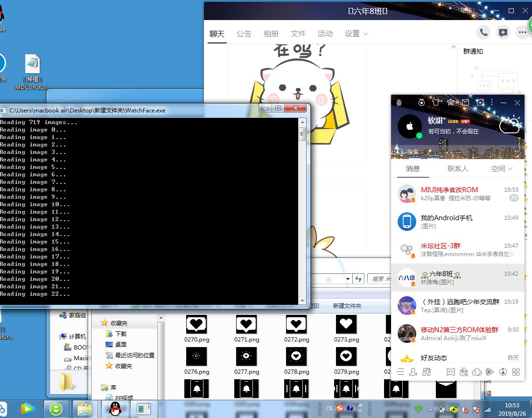Switch to the 活动 tab

tap(325, 34)
